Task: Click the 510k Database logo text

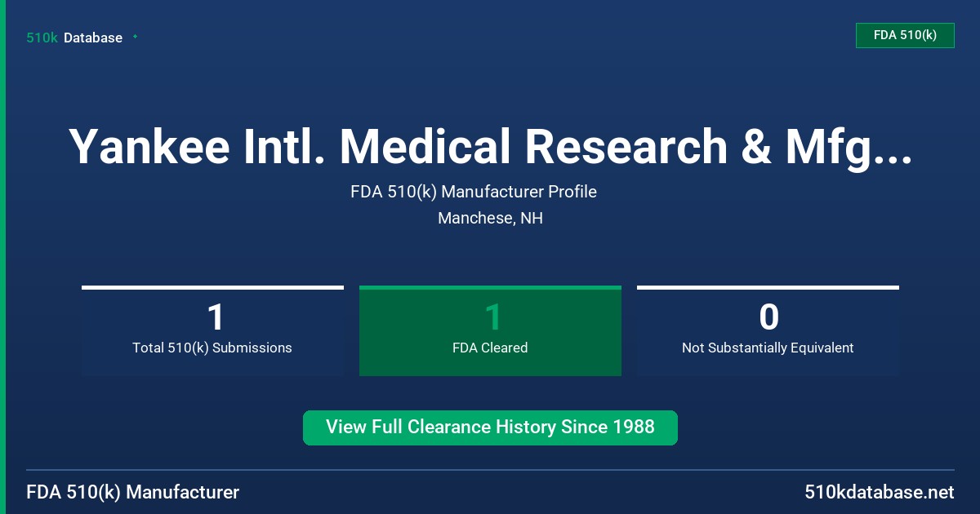Action: [x=74, y=38]
